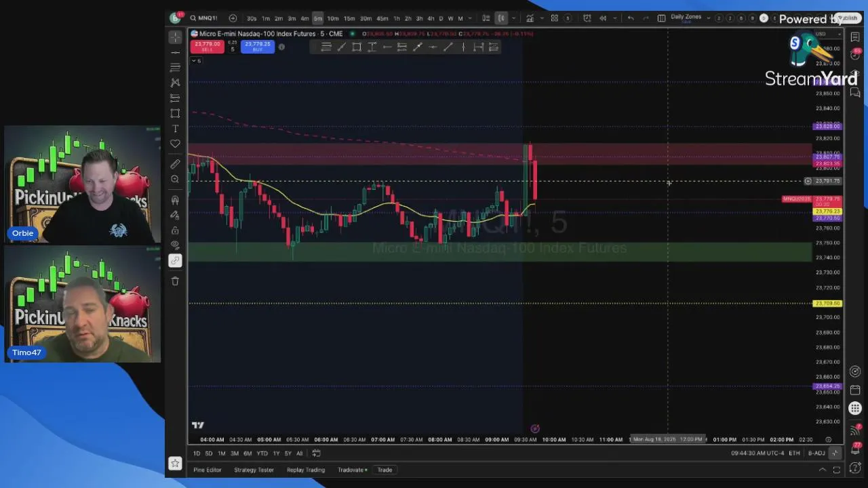
Task: Expand the chart style dropdown arrow
Action: point(513,18)
